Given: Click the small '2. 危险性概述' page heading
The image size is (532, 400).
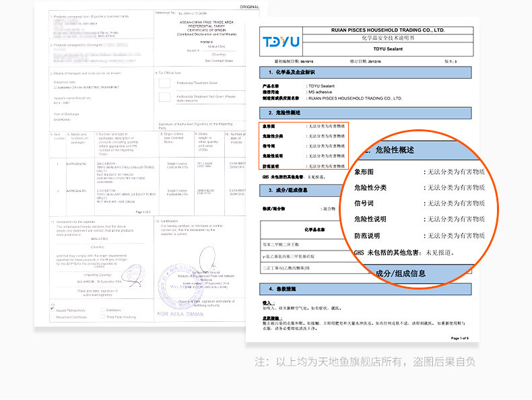Looking at the screenshot, I should [x=366, y=113].
